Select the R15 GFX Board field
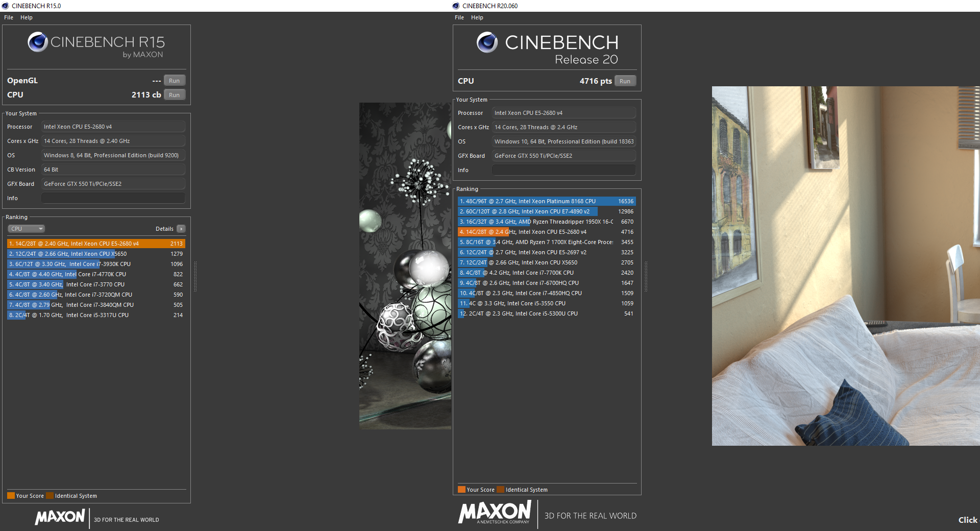Viewport: 980px width, 531px height. [113, 184]
